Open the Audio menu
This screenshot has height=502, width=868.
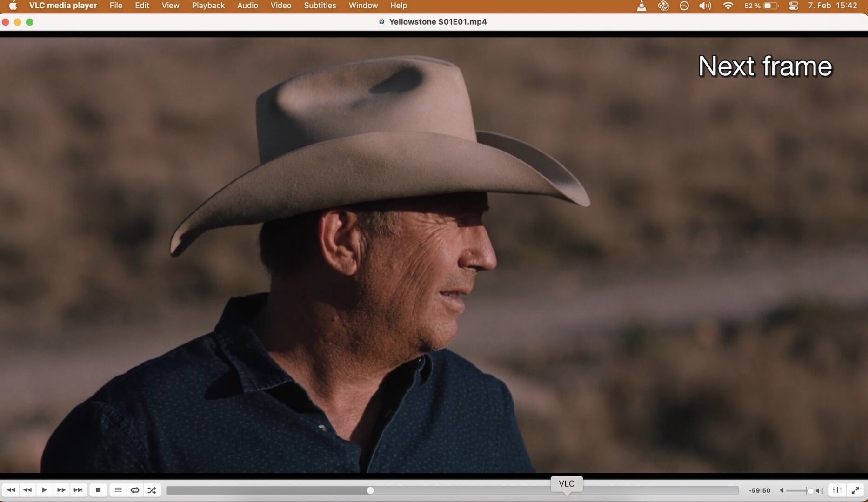click(x=247, y=6)
